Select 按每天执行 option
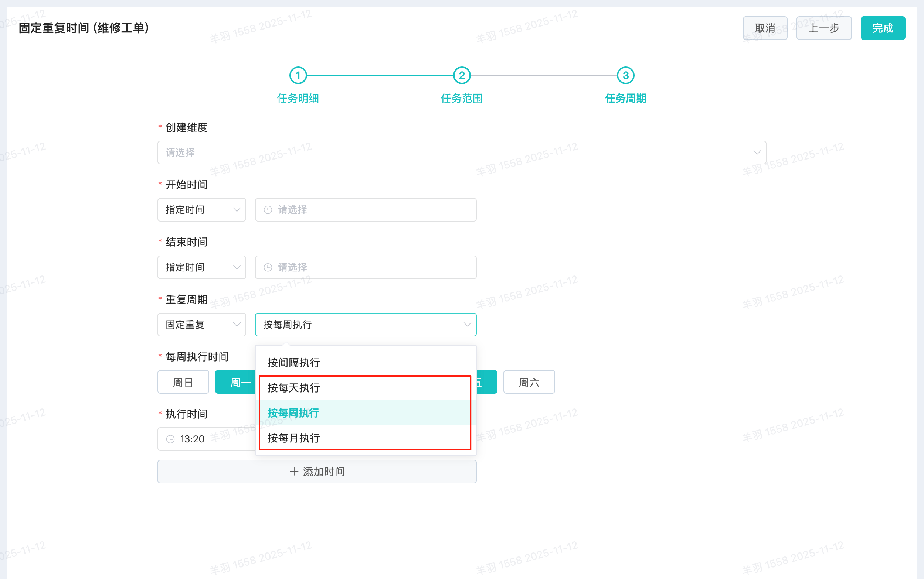924x579 pixels. pyautogui.click(x=293, y=387)
